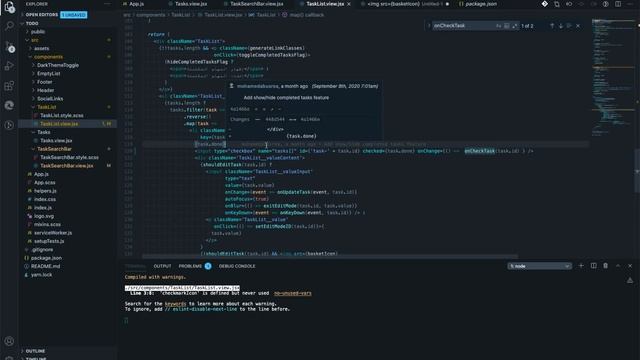
Task: Expand the OUTLINE section
Action: pos(35,351)
